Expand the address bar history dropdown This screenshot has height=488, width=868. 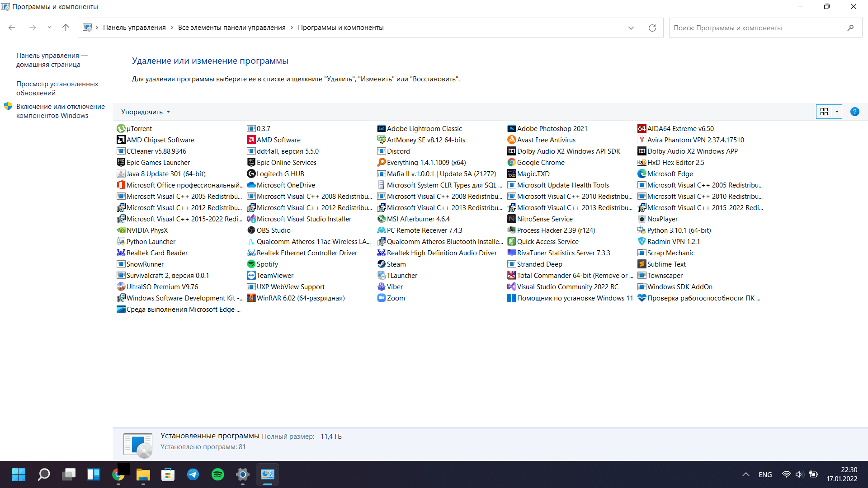[x=631, y=28]
